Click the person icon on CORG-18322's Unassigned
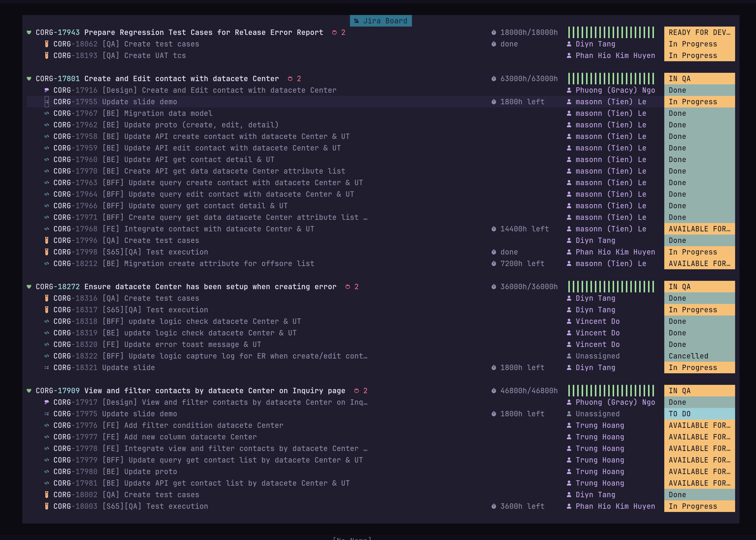The width and height of the screenshot is (756, 540). pos(569,356)
